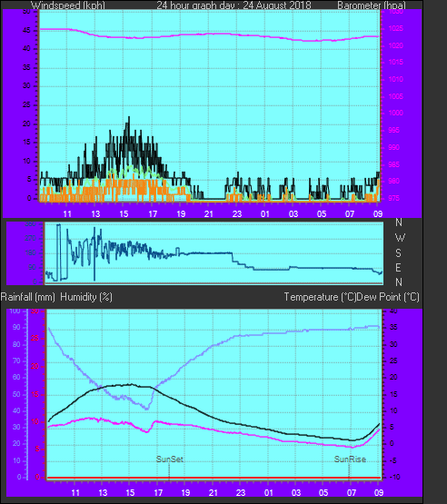Click the Barometer (hpa) axis title
The width and height of the screenshot is (447, 504).
[x=372, y=5]
